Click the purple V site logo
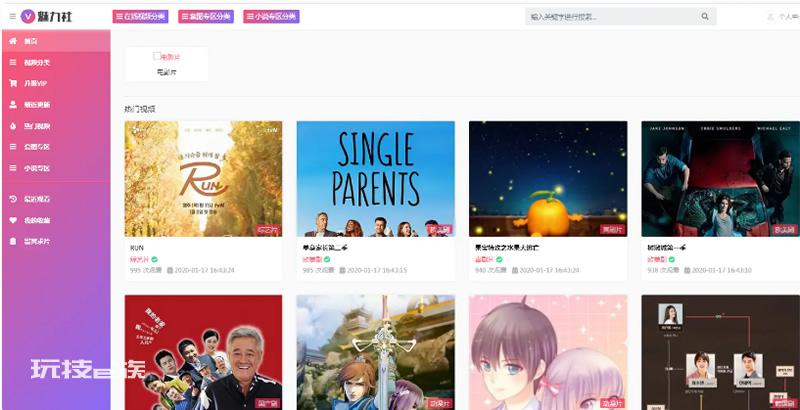Viewport: 800px width, 410px height. pyautogui.click(x=28, y=16)
